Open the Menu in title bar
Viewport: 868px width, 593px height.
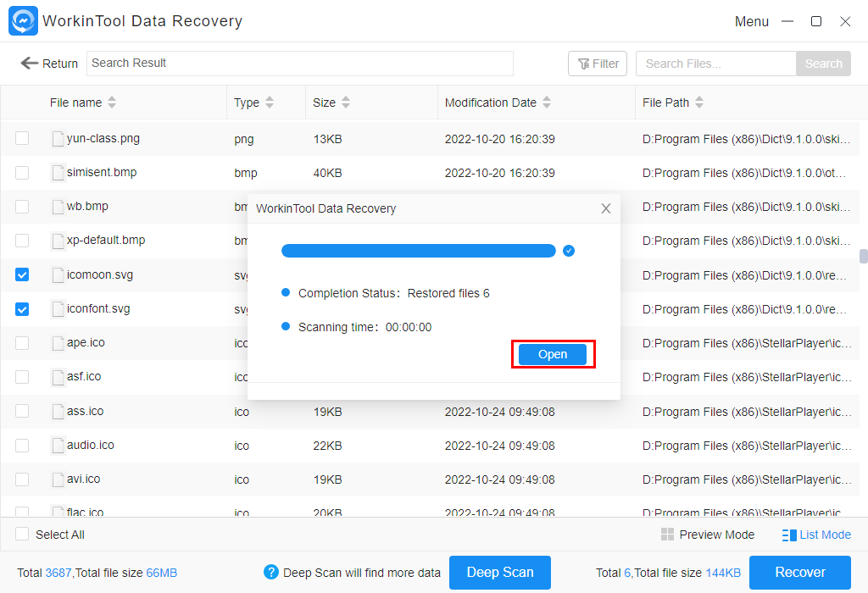coord(751,21)
